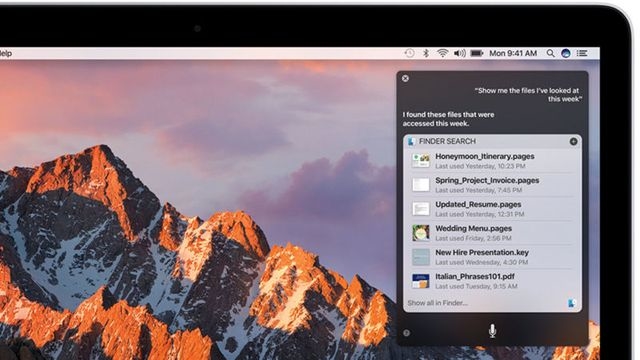Click the Wi-Fi status icon
Viewport: 640px width, 360px height.
click(443, 53)
